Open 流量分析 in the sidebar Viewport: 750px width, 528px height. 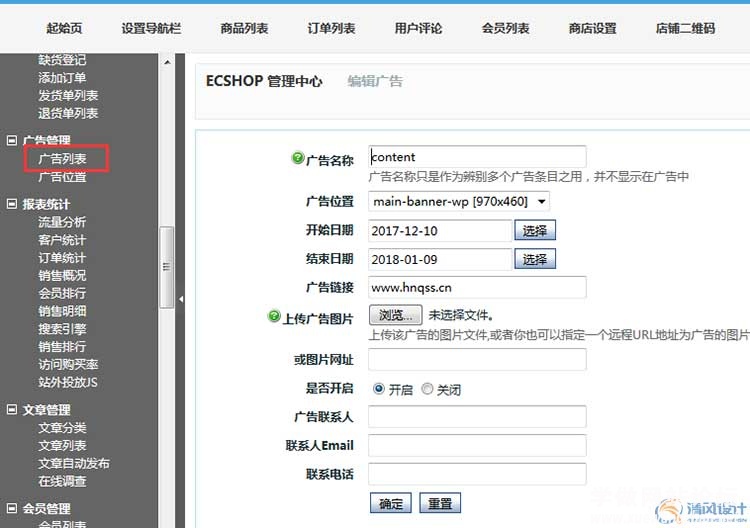[x=62, y=222]
